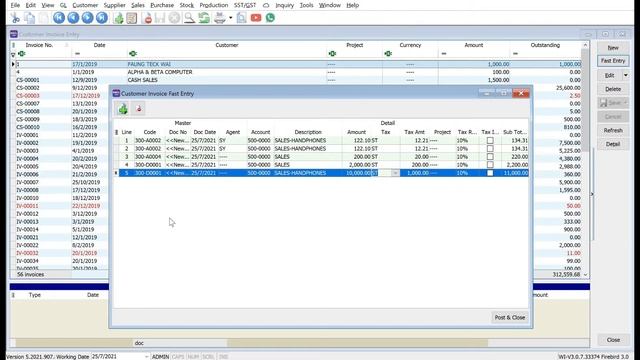Click the Close button at bottom right

point(613,340)
